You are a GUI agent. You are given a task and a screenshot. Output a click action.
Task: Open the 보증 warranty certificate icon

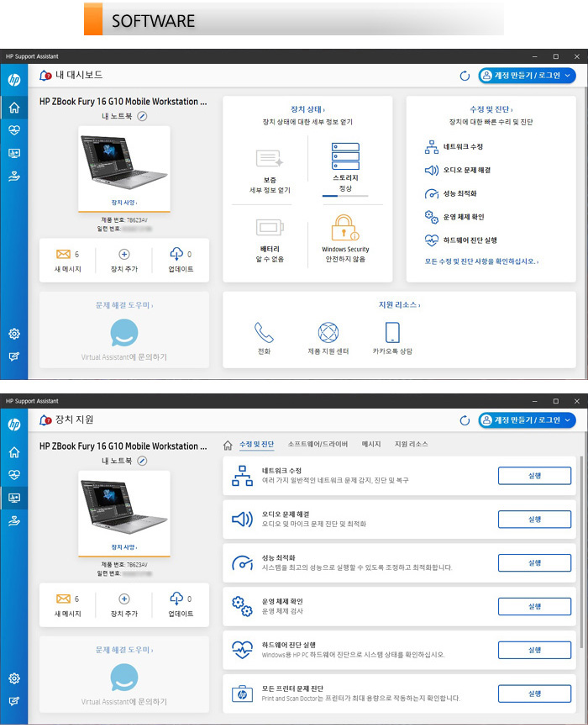point(269,158)
